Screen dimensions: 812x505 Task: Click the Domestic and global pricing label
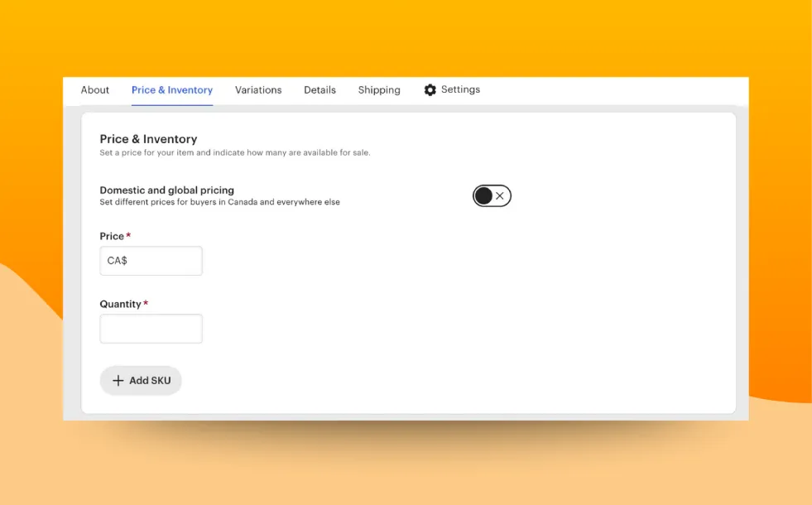tap(166, 190)
